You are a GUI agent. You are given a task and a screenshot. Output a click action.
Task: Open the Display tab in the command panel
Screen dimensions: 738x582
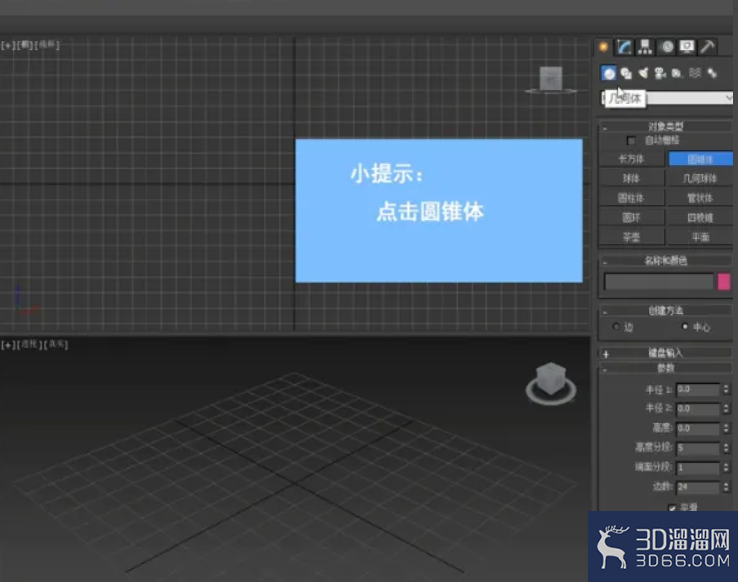coord(687,47)
